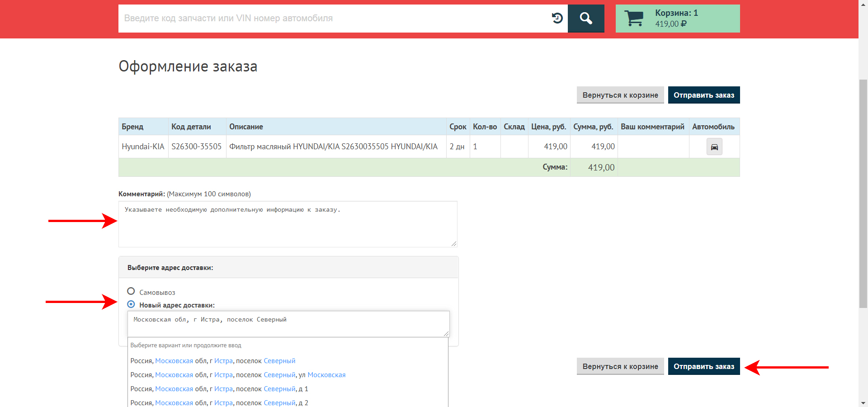Click the Сумма, руб. column header
This screenshot has height=407, width=868.
point(593,127)
